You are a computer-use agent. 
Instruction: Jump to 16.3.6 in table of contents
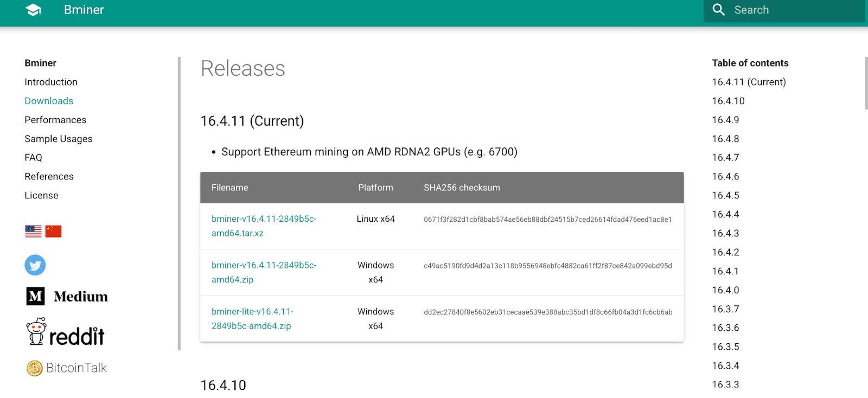click(x=725, y=328)
